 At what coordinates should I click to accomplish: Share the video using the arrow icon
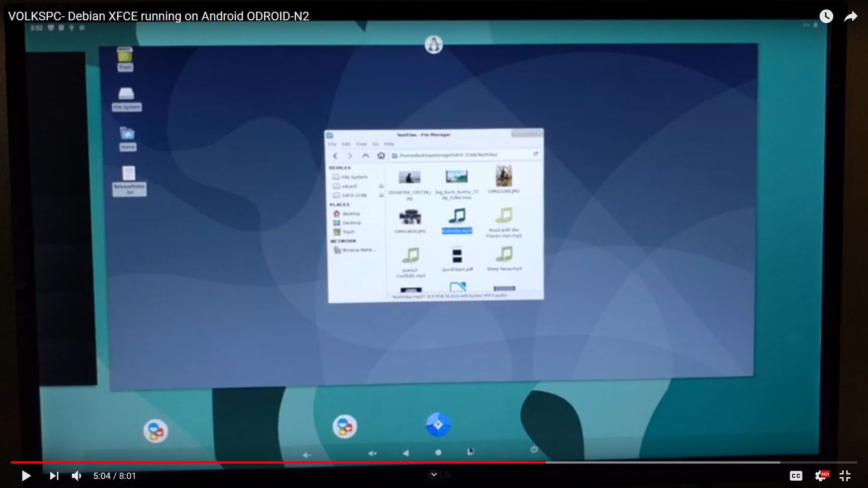click(851, 16)
